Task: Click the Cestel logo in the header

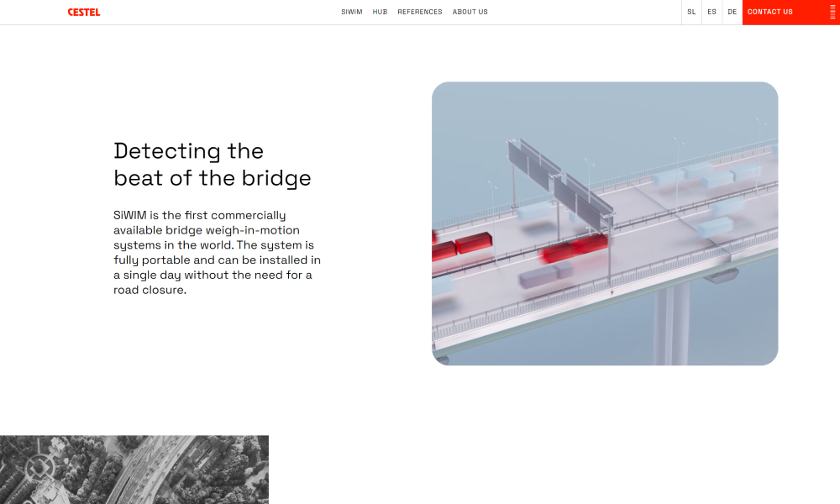Action: (84, 12)
